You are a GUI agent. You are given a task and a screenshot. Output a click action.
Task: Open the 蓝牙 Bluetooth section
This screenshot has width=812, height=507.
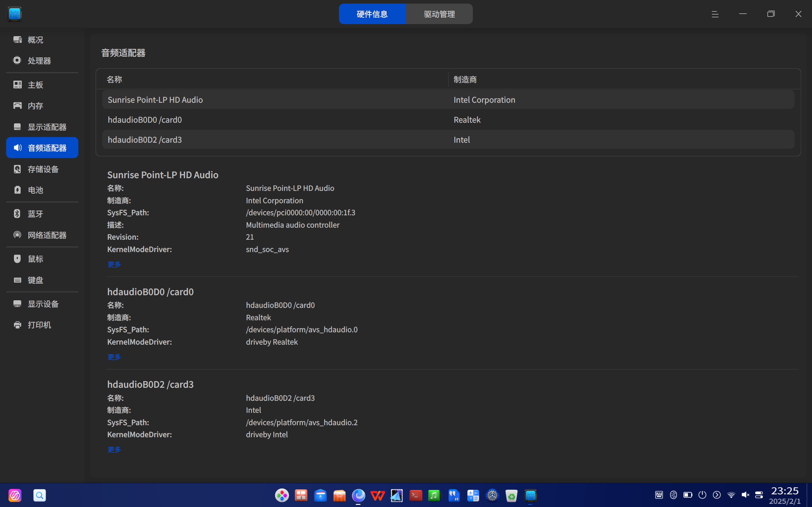pos(42,214)
